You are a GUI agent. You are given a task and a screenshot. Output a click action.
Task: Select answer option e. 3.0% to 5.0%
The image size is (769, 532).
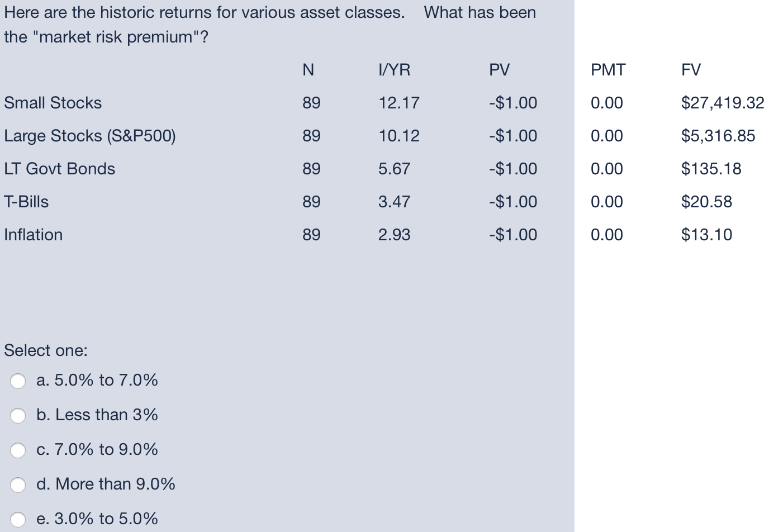[17, 520]
